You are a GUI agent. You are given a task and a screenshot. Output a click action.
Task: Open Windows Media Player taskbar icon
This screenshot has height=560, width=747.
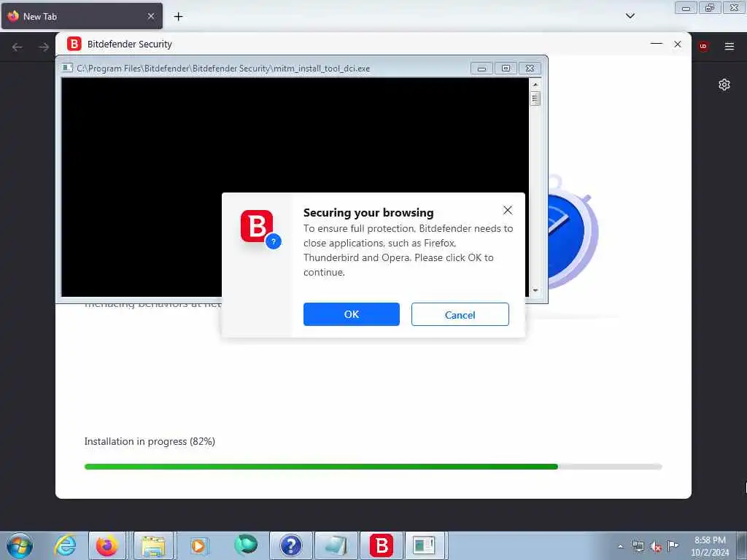click(198, 545)
